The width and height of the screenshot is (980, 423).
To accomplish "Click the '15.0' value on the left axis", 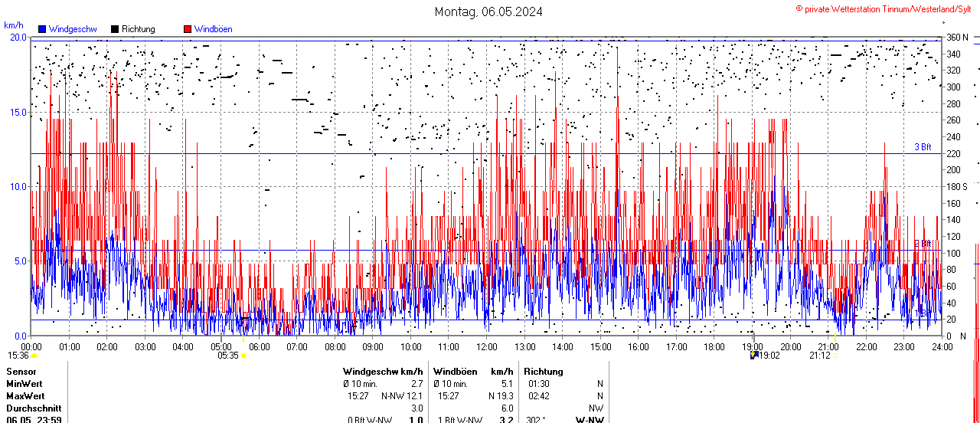I will (x=17, y=113).
